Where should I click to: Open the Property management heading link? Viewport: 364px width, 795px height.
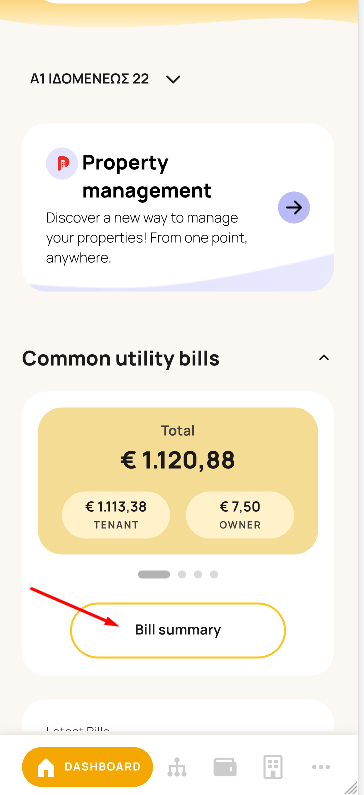[147, 177]
